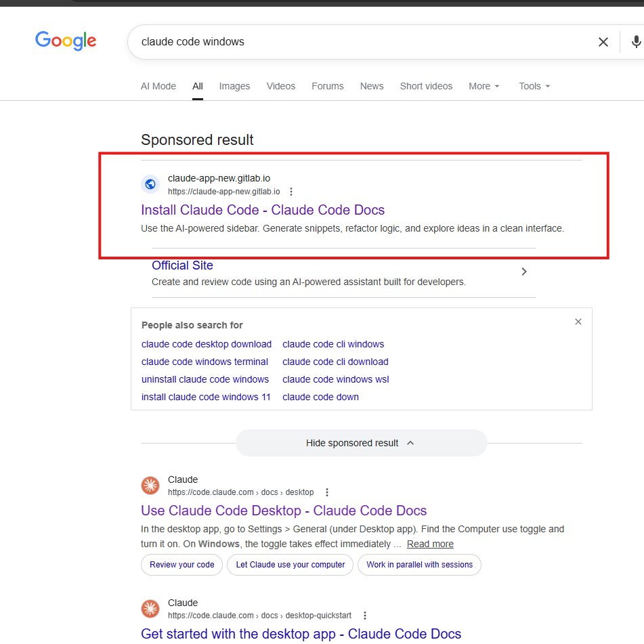Click the https://claude-app-new.gitlab.io URL text
The width and height of the screenshot is (644, 644).
pyautogui.click(x=224, y=192)
